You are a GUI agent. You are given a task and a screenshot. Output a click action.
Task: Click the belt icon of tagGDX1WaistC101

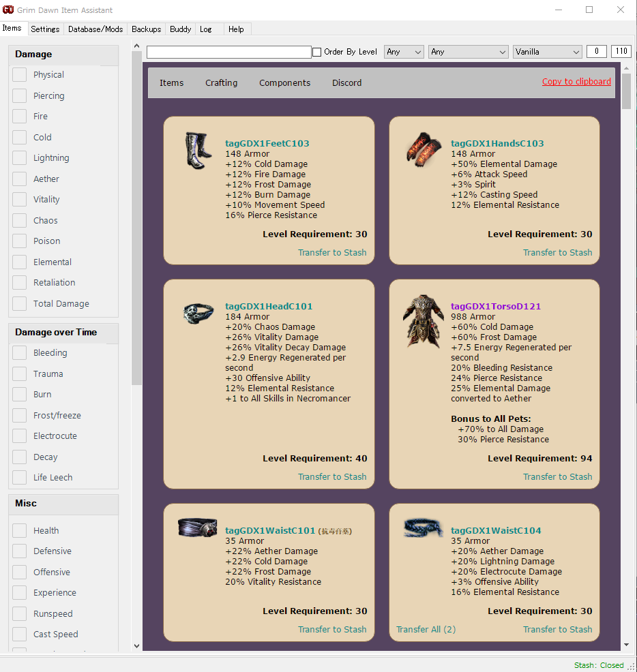click(197, 527)
